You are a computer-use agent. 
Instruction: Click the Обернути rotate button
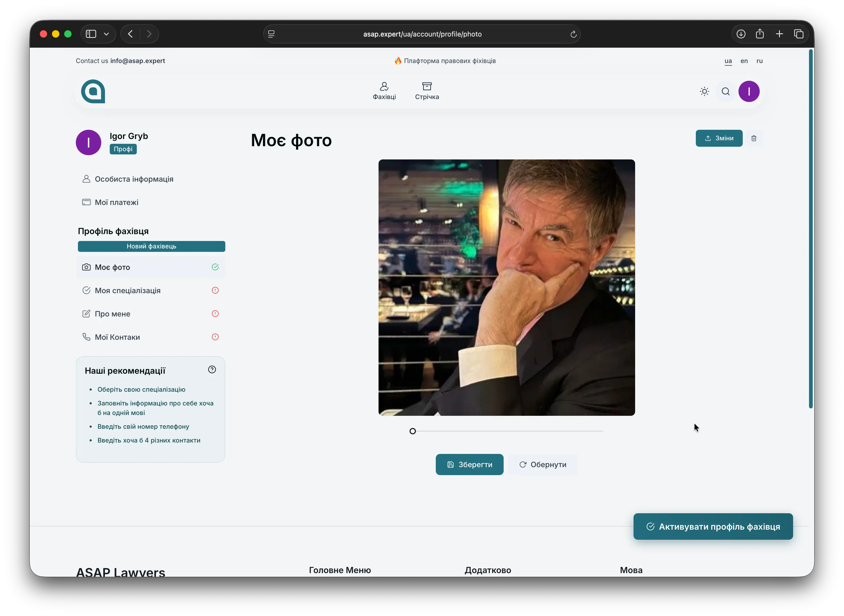click(x=543, y=464)
